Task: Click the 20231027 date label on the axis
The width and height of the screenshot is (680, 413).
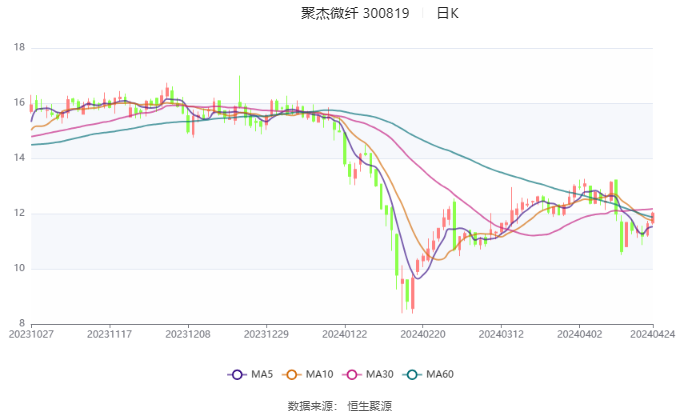Action: coord(31,334)
